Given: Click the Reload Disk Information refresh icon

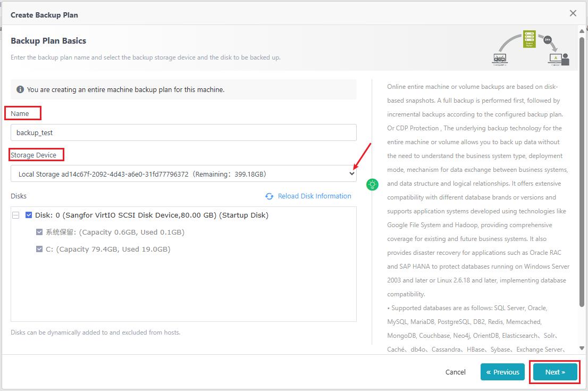Looking at the screenshot, I should (269, 196).
